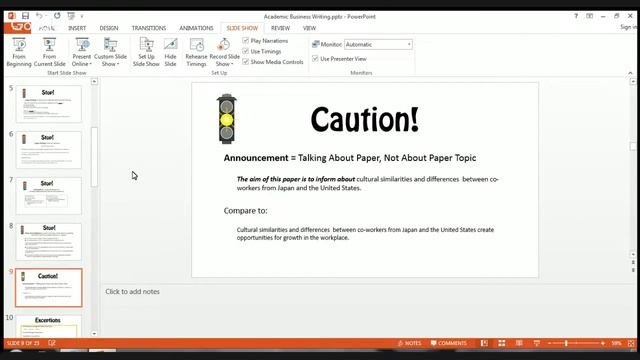
Task: Start slideshow From Current Slide
Action: tap(49, 52)
